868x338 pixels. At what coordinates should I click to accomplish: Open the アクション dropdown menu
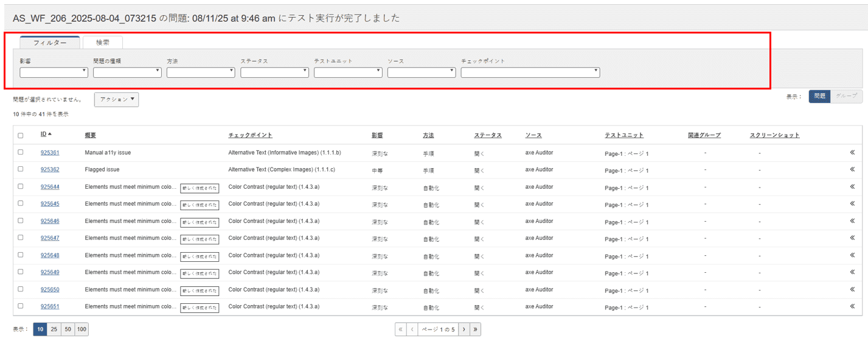pos(116,99)
